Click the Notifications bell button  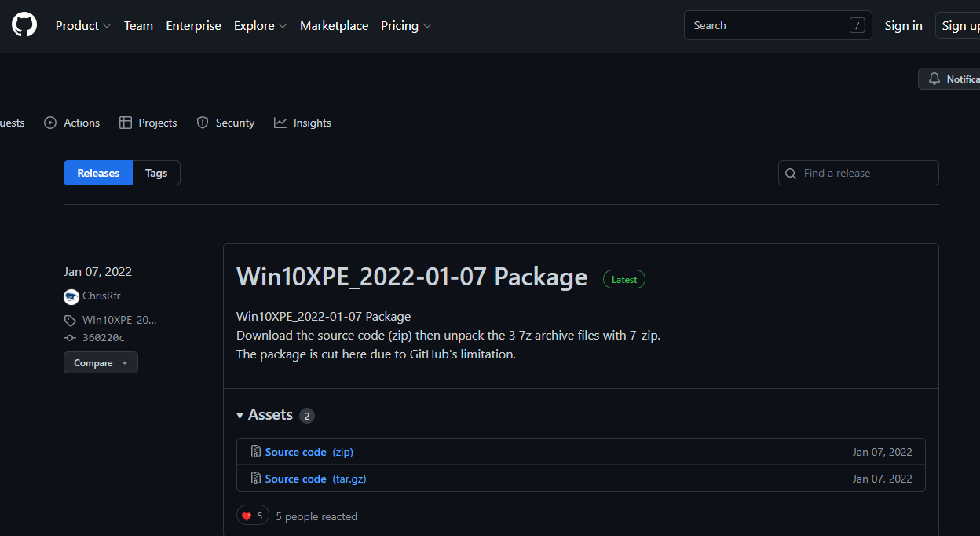tap(950, 79)
